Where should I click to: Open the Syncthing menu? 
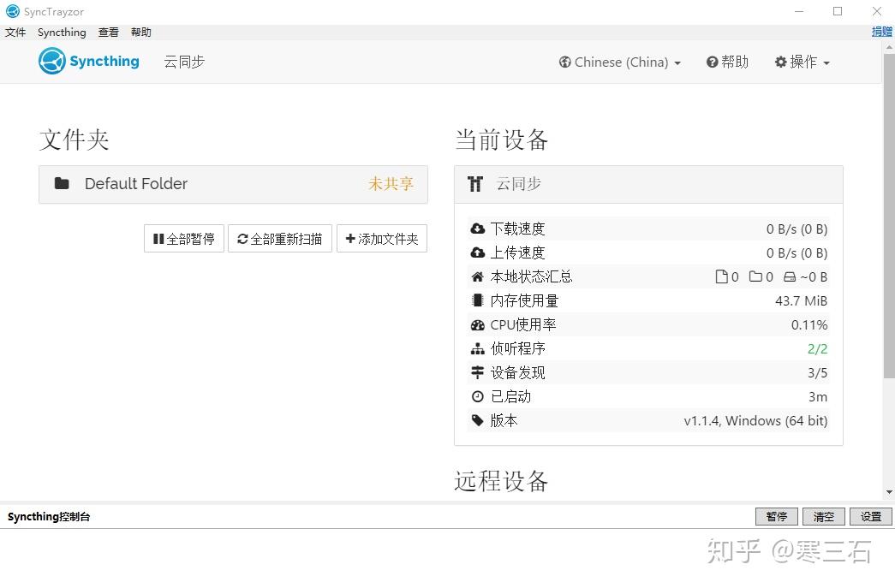61,32
